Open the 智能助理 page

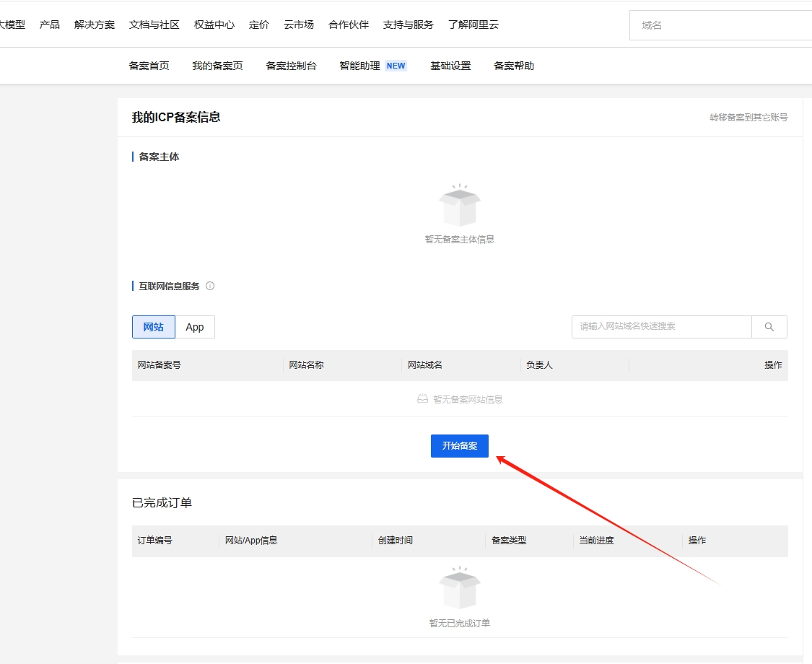pos(359,65)
